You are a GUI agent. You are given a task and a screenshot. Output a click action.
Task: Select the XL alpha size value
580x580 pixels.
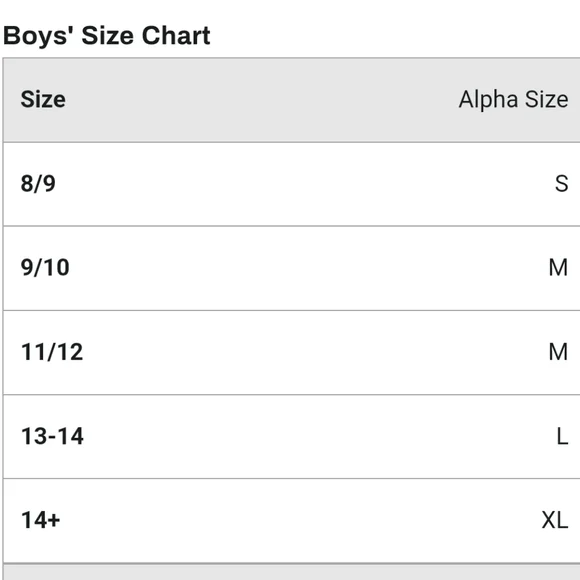point(555,520)
